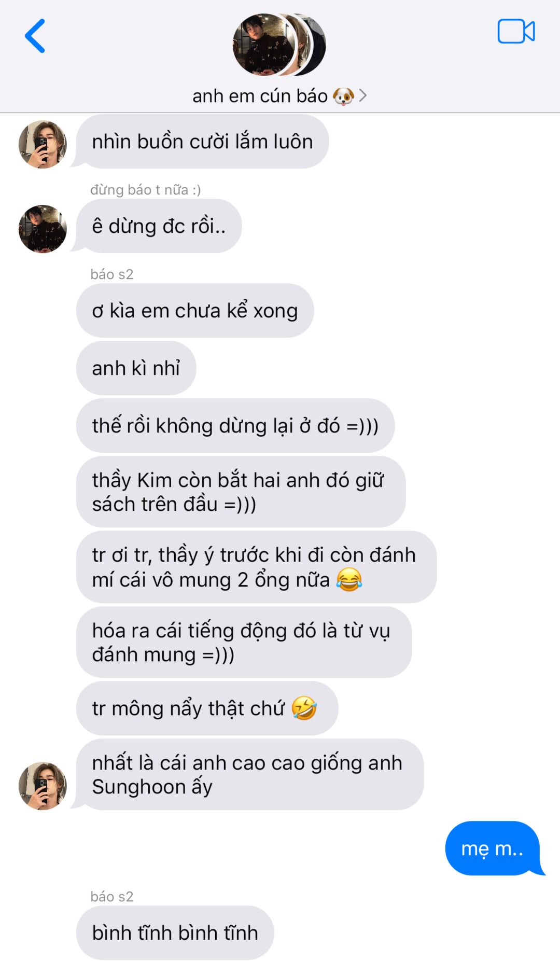560x961 pixels.
Task: Start a video call with camera icon
Action: (516, 32)
